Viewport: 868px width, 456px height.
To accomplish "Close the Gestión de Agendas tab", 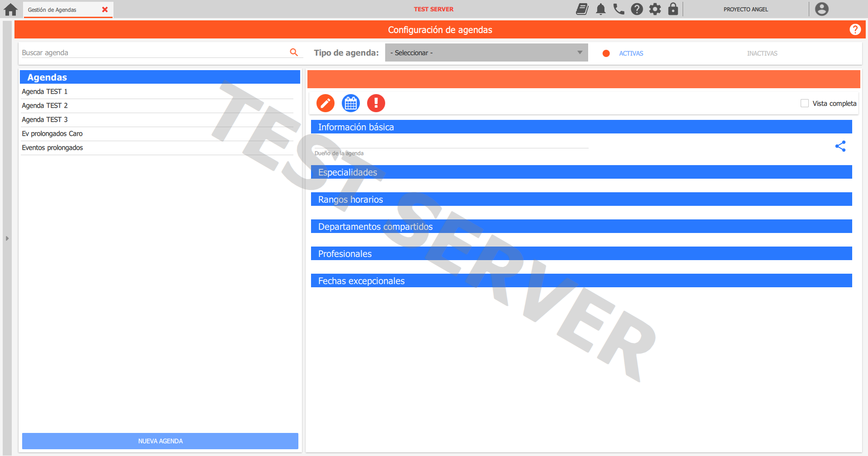I will (105, 9).
